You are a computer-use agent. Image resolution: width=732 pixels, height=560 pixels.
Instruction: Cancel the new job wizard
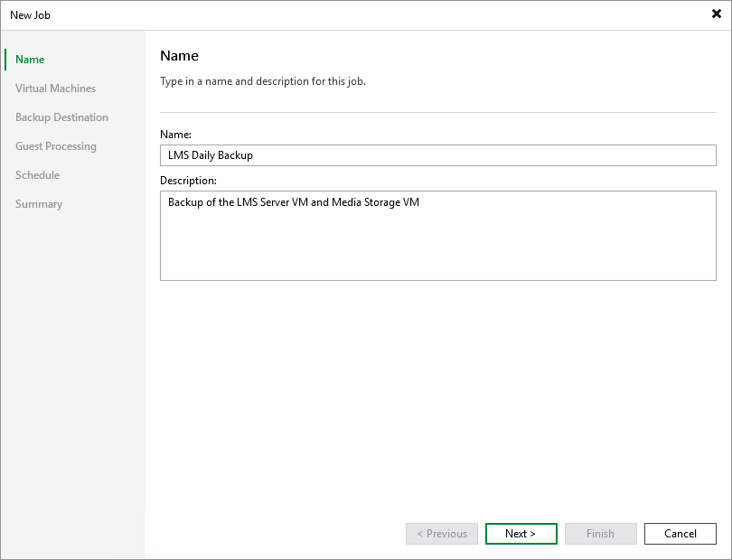tap(680, 534)
